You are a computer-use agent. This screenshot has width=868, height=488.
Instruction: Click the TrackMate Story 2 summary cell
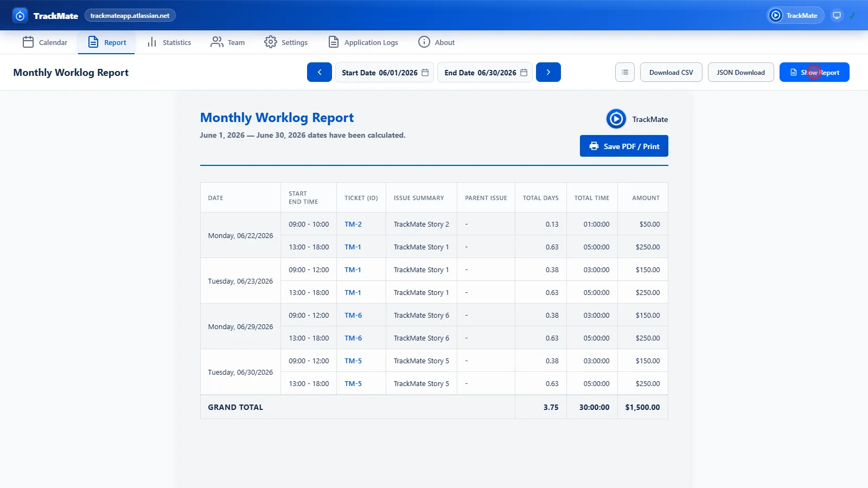pos(422,224)
